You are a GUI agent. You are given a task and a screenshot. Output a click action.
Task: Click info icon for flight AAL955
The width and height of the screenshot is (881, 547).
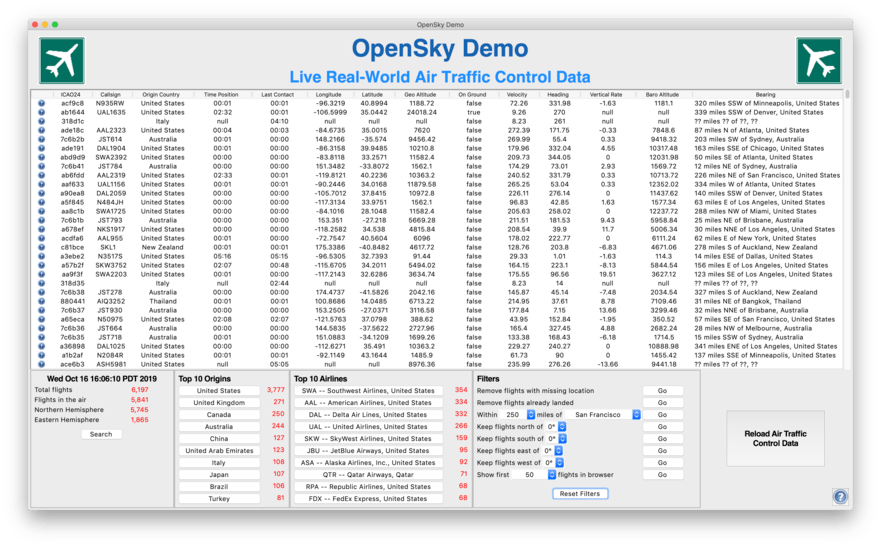click(42, 238)
